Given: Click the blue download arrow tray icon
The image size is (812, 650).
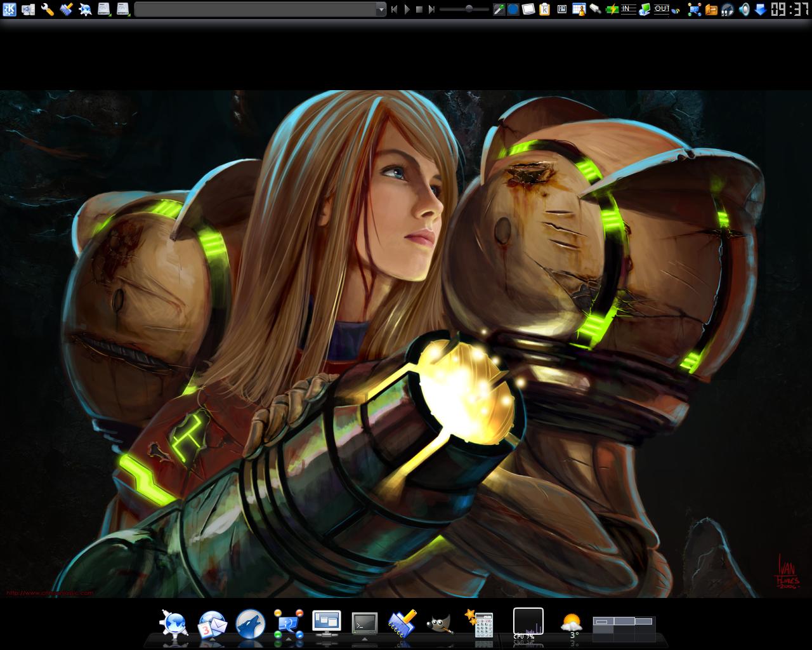Looking at the screenshot, I should pos(760,9).
